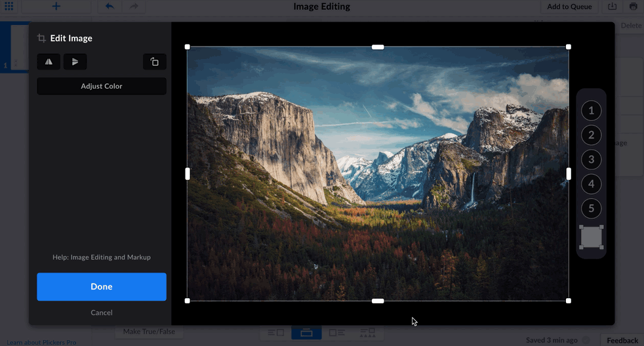Select marker number 5
Image resolution: width=644 pixels, height=346 pixels.
coord(591,208)
